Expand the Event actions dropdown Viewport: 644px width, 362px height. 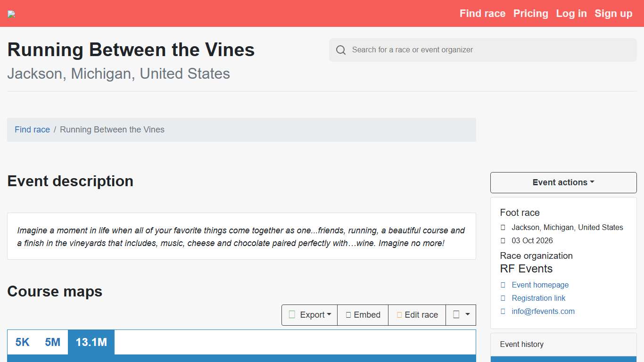point(563,182)
